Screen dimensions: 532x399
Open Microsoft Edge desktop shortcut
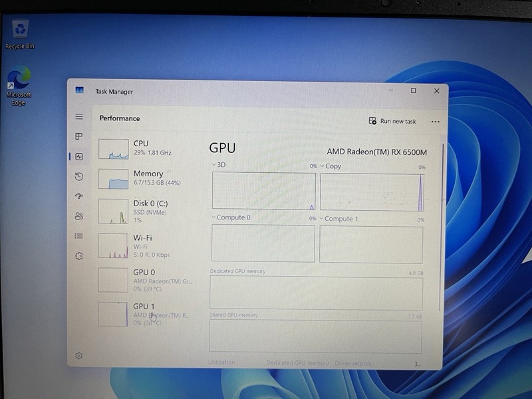[19, 86]
